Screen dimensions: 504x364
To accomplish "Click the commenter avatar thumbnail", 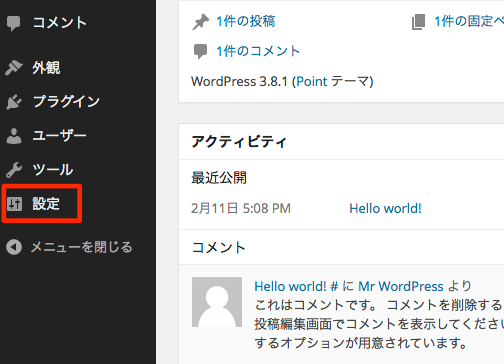I will [217, 302].
